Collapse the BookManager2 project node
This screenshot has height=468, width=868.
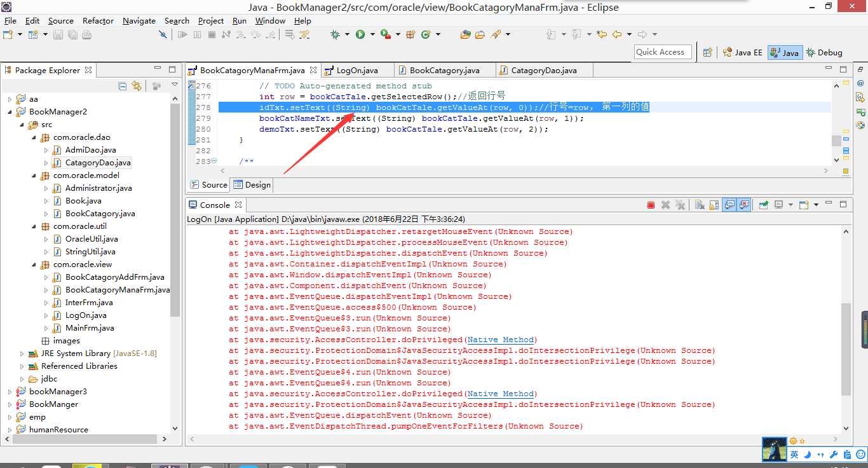[10, 112]
